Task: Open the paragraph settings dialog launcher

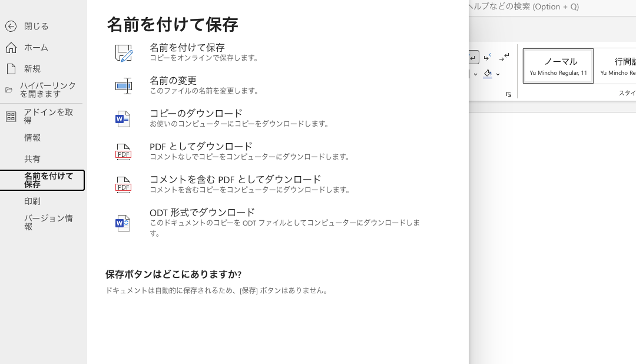Action: (509, 94)
